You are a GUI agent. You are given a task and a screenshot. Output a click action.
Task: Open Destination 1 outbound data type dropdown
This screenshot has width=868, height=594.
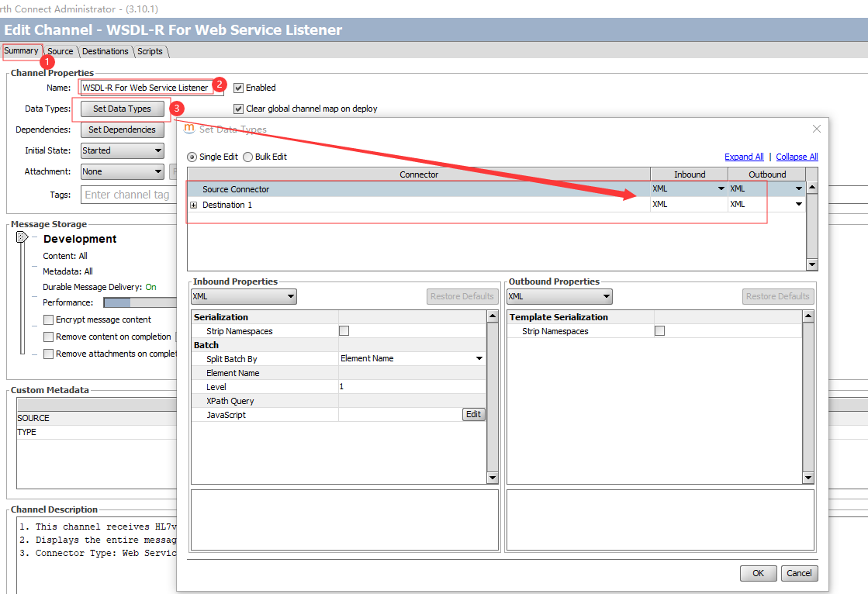798,204
